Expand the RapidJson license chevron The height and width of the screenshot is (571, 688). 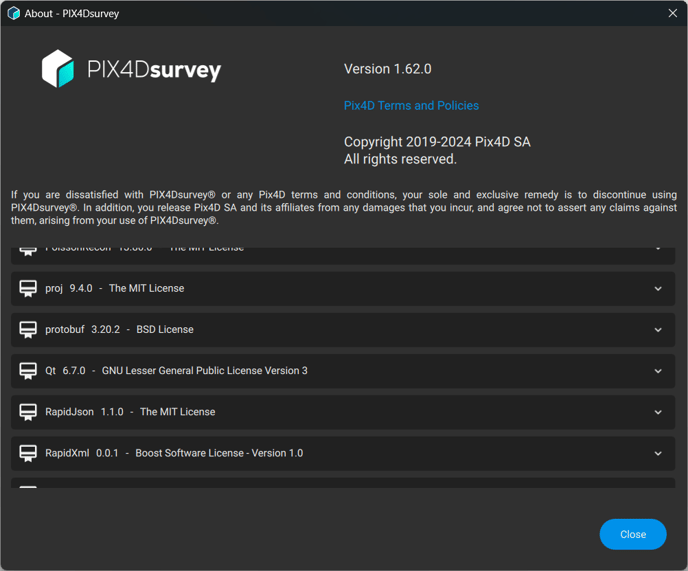pos(658,412)
